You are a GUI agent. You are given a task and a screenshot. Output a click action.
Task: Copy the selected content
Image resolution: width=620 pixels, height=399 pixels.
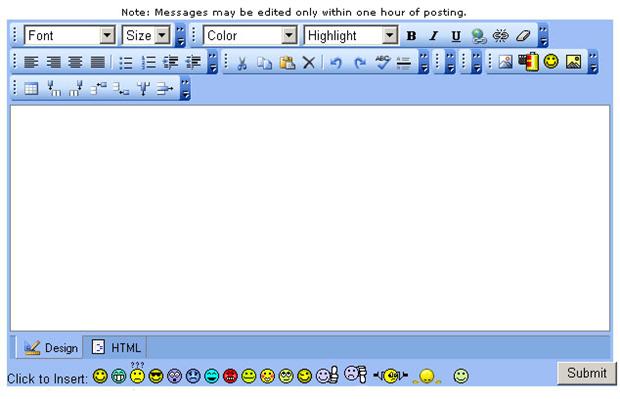264,62
